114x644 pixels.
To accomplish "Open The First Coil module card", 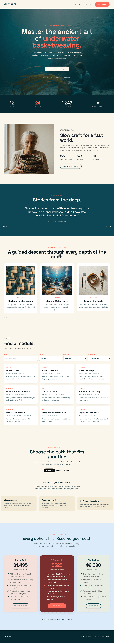I will [x=20, y=373].
